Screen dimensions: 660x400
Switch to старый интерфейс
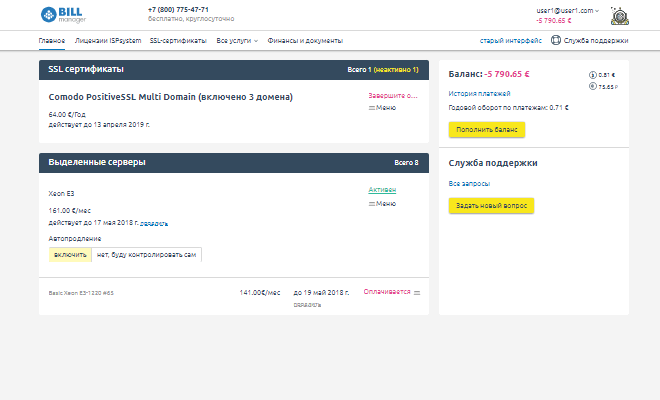[511, 41]
